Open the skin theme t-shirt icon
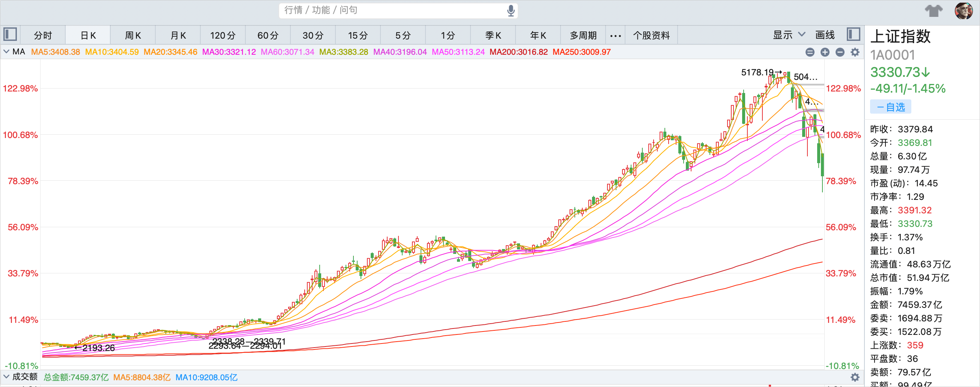This screenshot has width=980, height=387. (x=933, y=10)
